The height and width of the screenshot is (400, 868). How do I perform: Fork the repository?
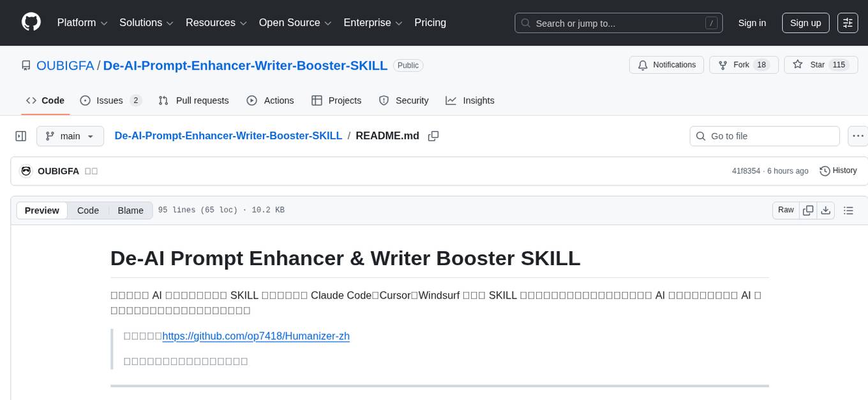tap(737, 65)
